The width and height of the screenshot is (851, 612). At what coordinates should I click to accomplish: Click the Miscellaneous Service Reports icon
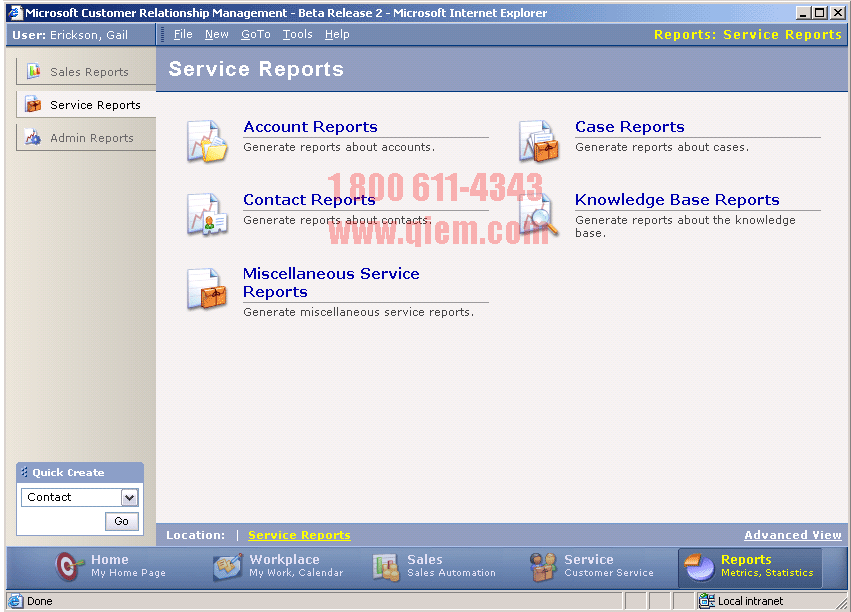pyautogui.click(x=207, y=289)
